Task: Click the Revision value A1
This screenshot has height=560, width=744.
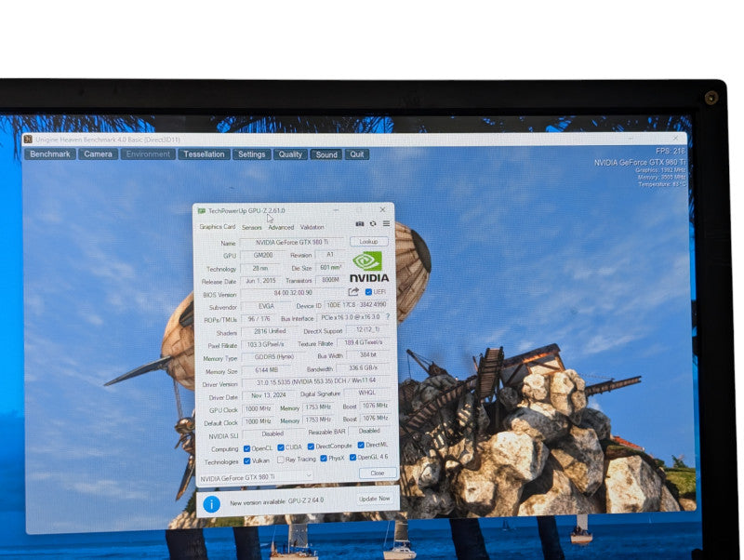Action: 330,255
